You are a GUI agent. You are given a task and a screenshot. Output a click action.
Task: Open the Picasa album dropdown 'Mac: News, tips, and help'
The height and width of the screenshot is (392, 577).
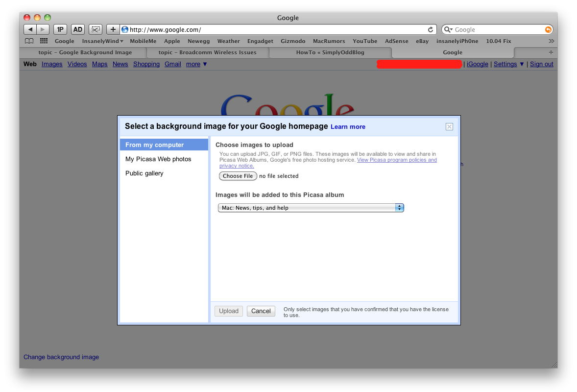311,208
